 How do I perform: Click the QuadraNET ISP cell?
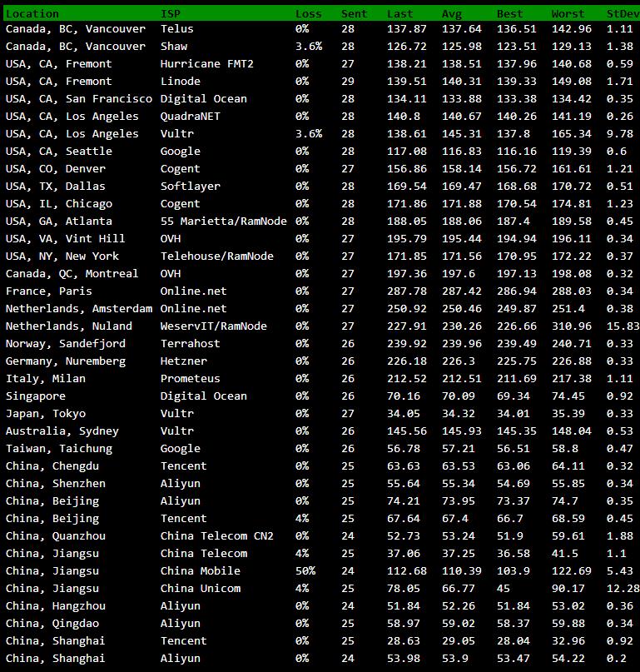[191, 117]
